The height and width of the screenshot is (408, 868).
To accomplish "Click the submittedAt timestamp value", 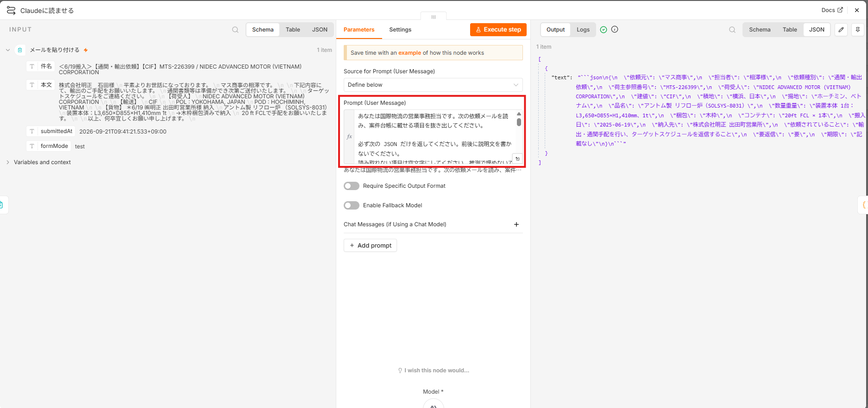I will click(123, 132).
